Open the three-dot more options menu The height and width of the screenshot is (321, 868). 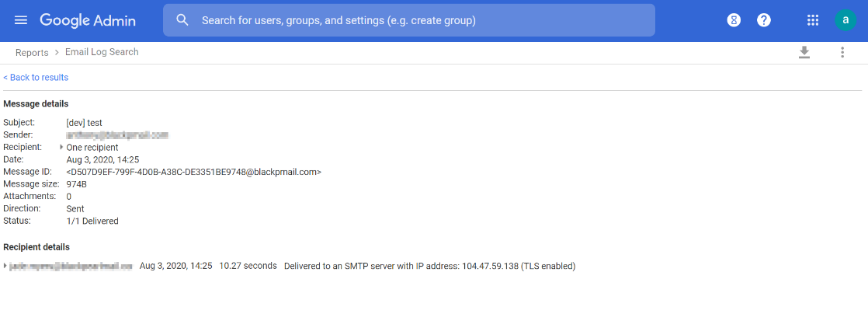pyautogui.click(x=842, y=52)
